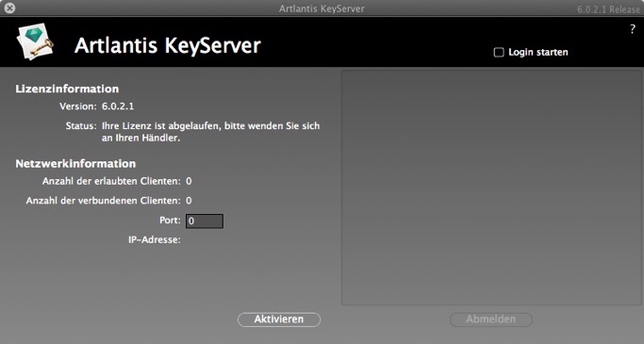This screenshot has width=644, height=344.
Task: Click the Aktivieren button
Action: tap(279, 319)
